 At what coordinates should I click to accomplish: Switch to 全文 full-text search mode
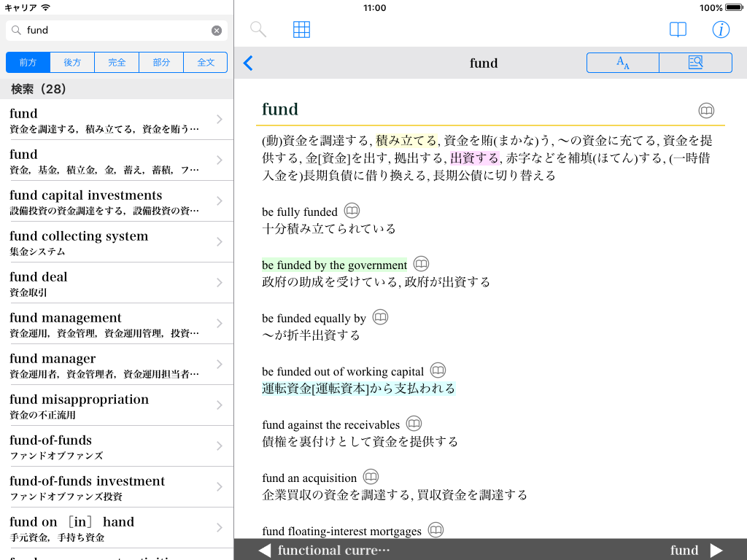(206, 63)
